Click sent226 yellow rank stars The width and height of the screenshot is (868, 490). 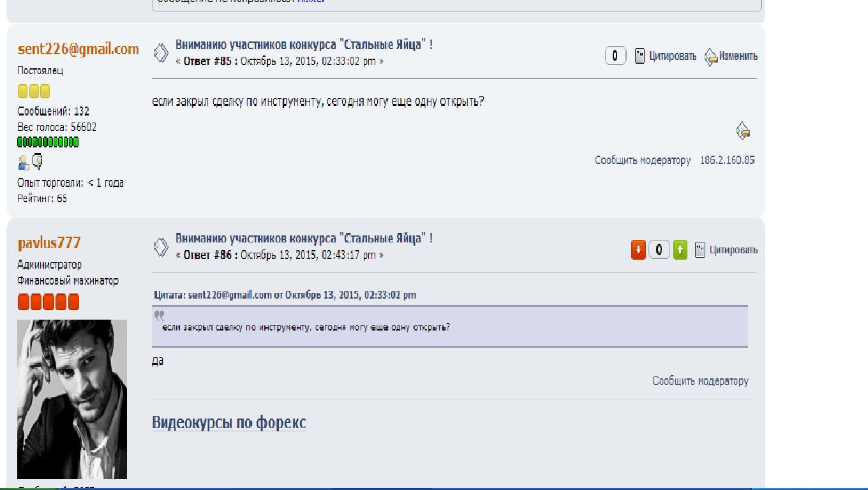pos(34,91)
